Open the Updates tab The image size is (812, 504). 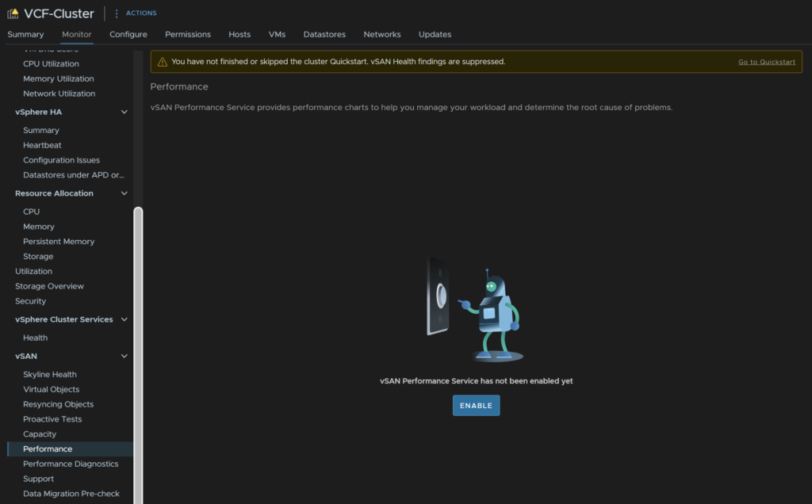click(435, 34)
